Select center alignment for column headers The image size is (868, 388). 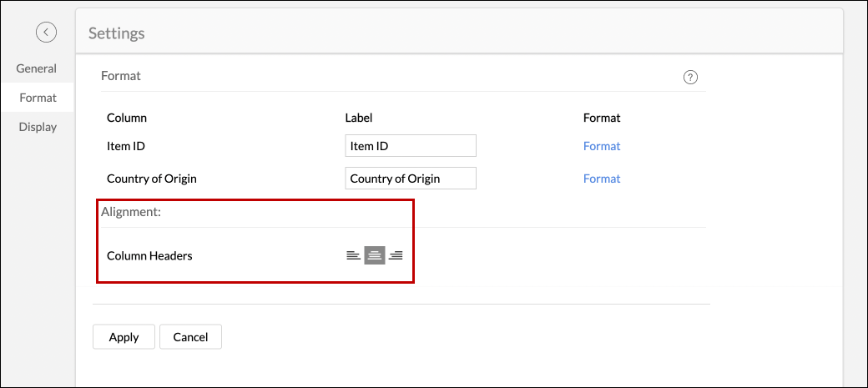tap(375, 255)
